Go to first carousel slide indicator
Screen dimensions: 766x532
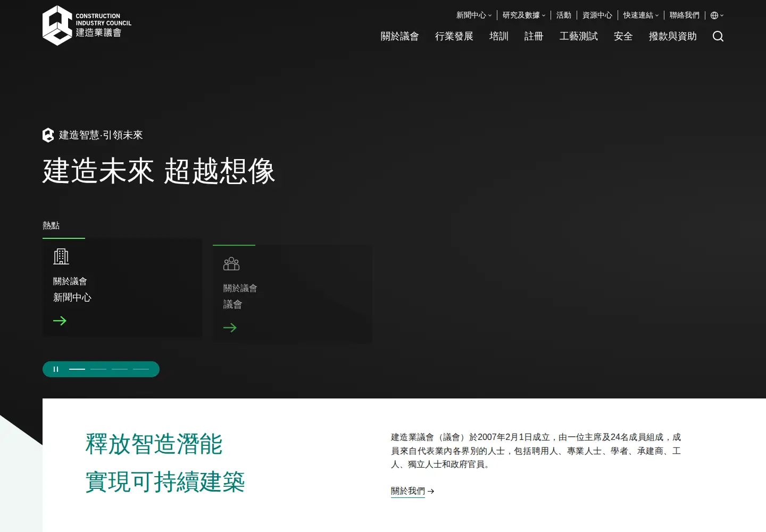click(x=77, y=369)
